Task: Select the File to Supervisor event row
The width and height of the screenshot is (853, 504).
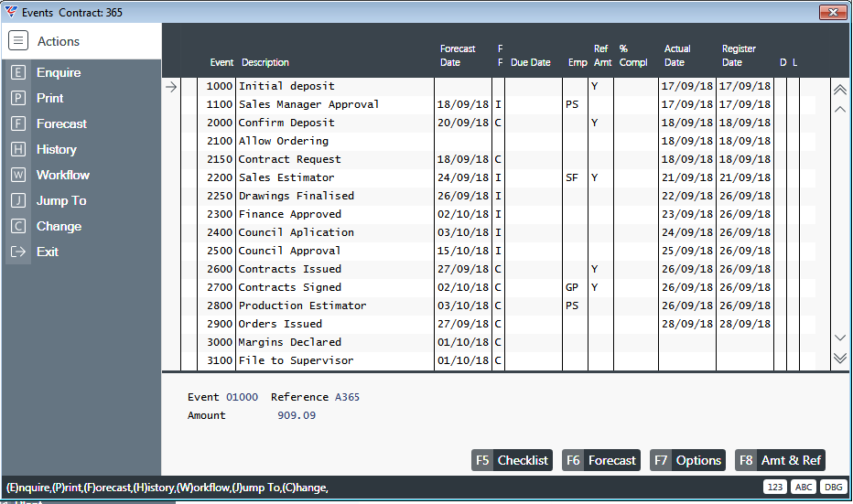Action: (498, 360)
